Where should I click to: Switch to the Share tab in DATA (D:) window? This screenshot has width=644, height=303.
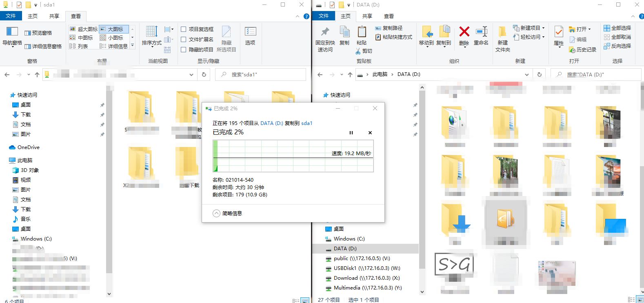tap(367, 16)
